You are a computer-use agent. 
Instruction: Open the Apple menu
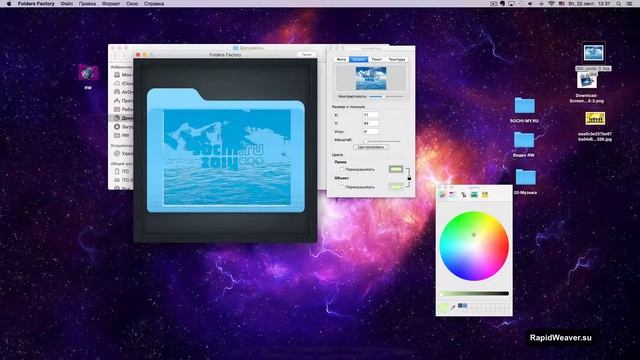(x=9, y=3)
